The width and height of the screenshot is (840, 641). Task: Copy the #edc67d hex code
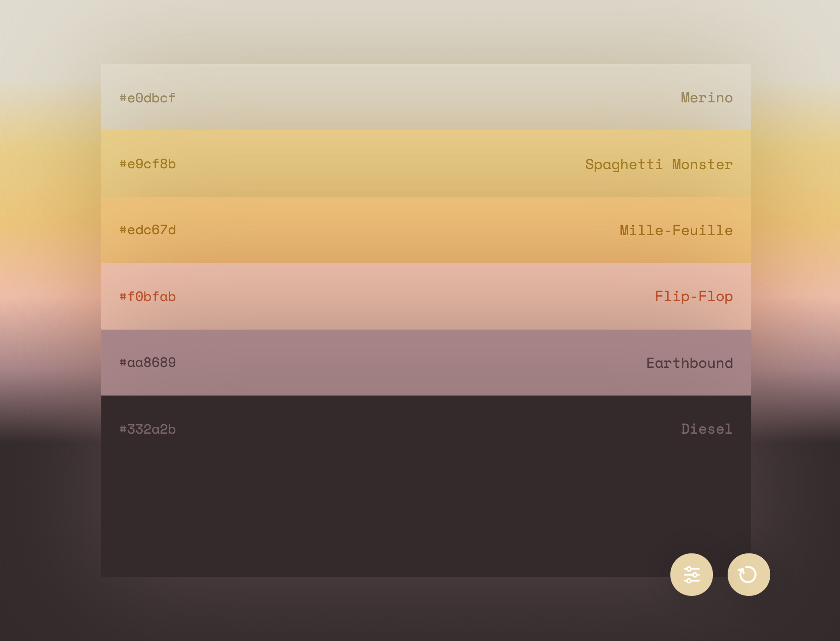[x=148, y=230]
